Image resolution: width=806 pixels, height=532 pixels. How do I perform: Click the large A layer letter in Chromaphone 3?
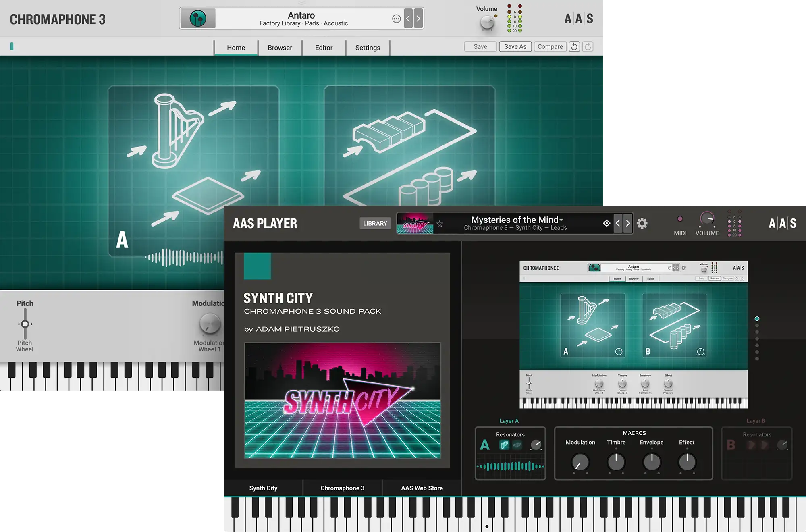click(x=122, y=239)
